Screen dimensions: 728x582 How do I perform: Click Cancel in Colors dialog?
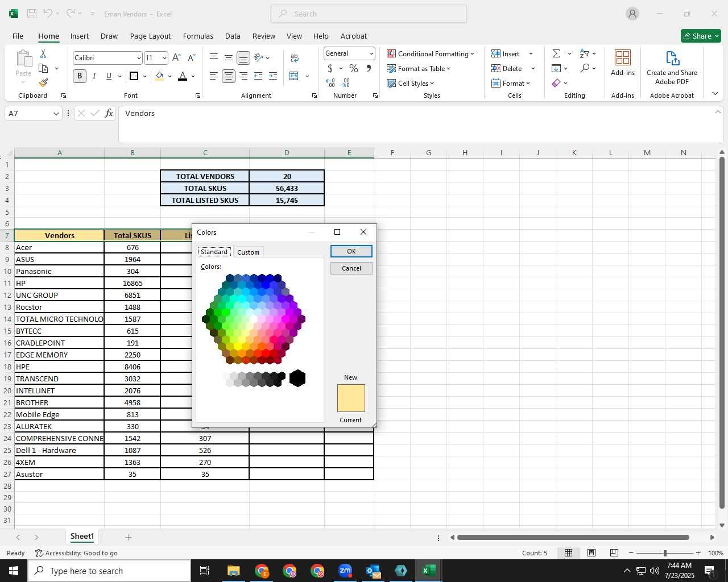coord(351,268)
